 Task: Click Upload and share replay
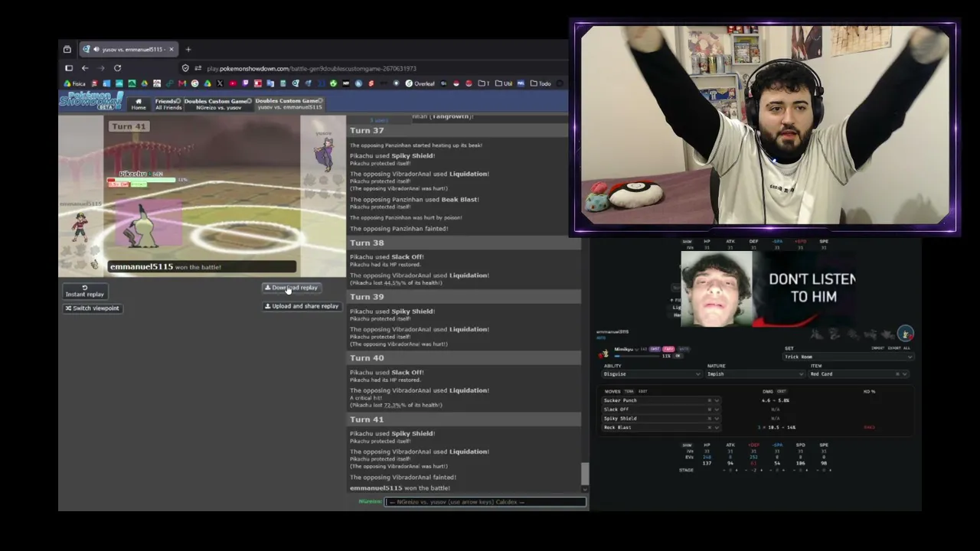(x=302, y=306)
